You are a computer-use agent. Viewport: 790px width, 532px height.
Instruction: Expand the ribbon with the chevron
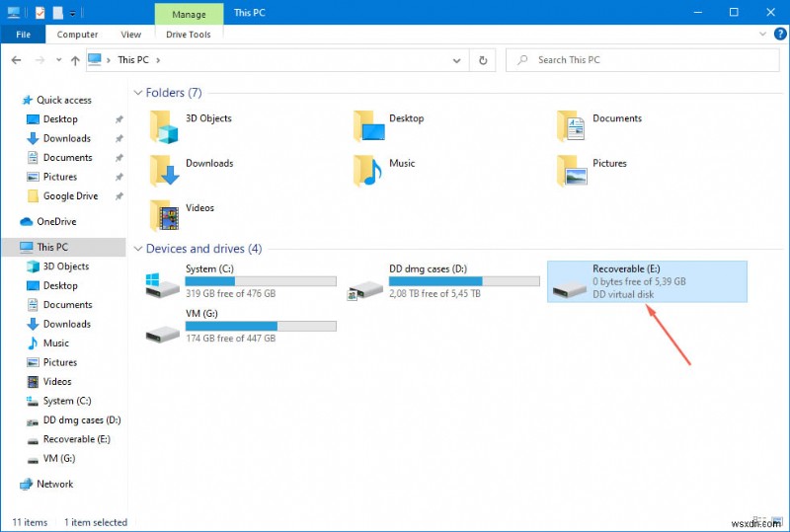click(x=762, y=35)
